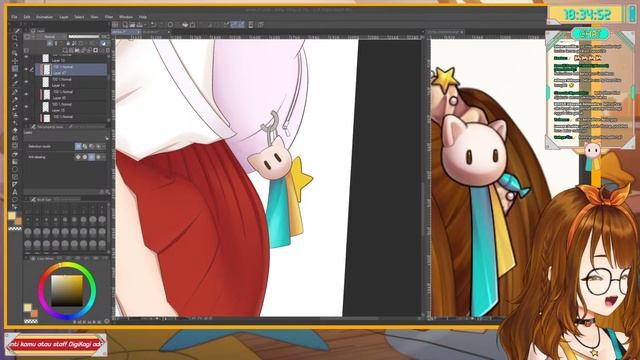Select the Ruler tool

pos(15,184)
